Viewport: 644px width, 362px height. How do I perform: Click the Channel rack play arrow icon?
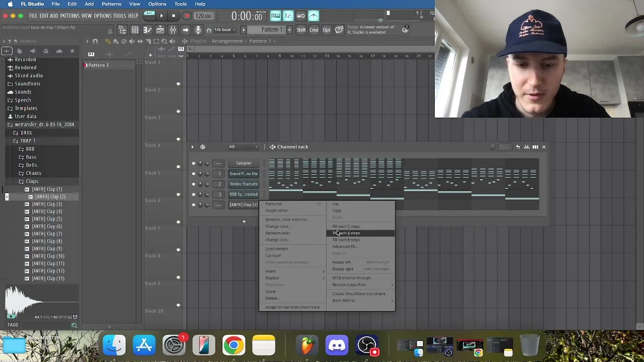192,147
